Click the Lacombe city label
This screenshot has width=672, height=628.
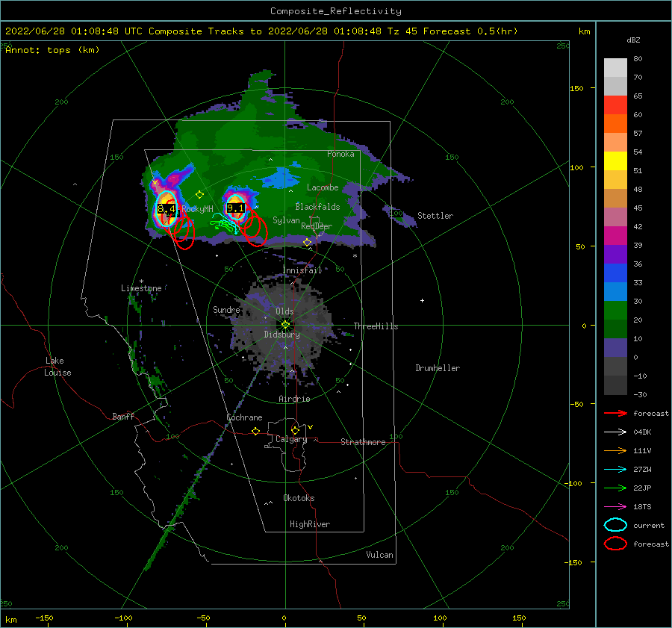323,187
